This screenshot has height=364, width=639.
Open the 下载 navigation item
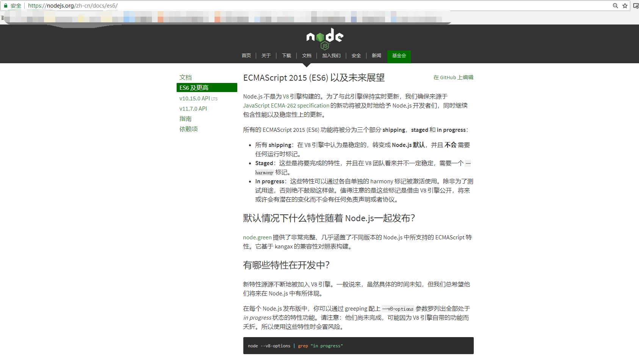(x=287, y=56)
